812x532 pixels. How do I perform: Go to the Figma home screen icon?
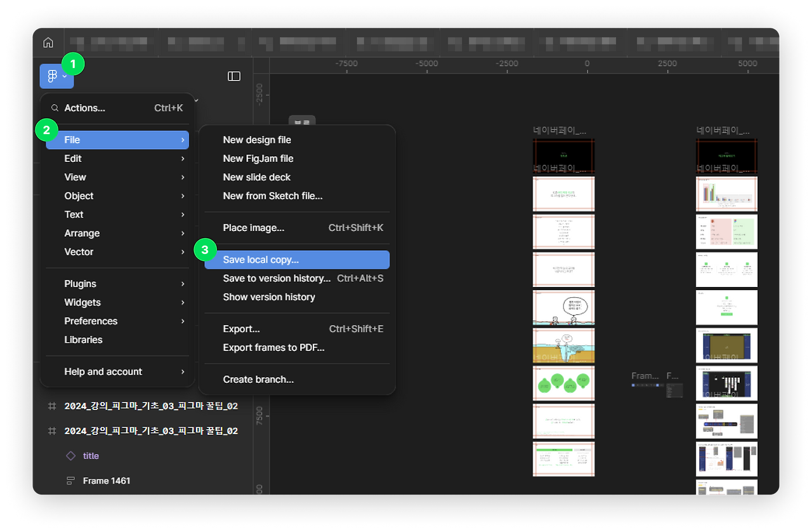(48, 43)
